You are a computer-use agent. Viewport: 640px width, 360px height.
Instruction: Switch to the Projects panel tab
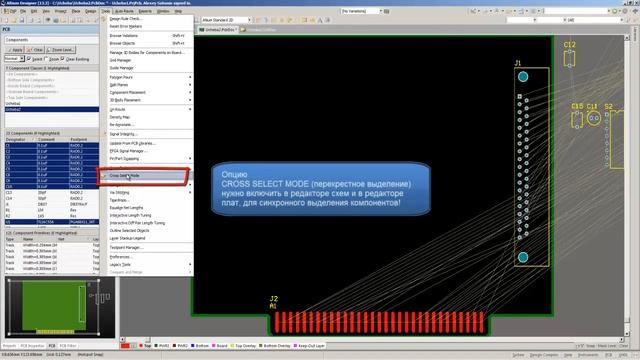pyautogui.click(x=10, y=346)
